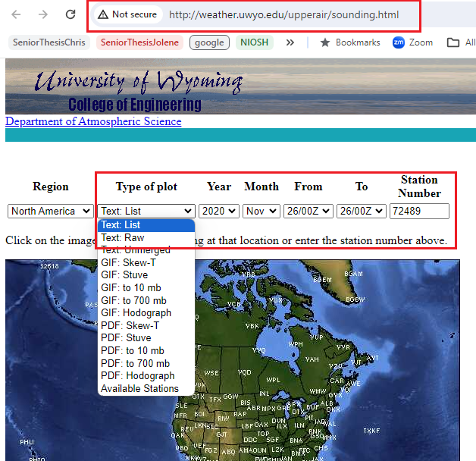Expand the Month dropdown showing Nov
Viewport: 476px width, 461px height.
pos(261,211)
